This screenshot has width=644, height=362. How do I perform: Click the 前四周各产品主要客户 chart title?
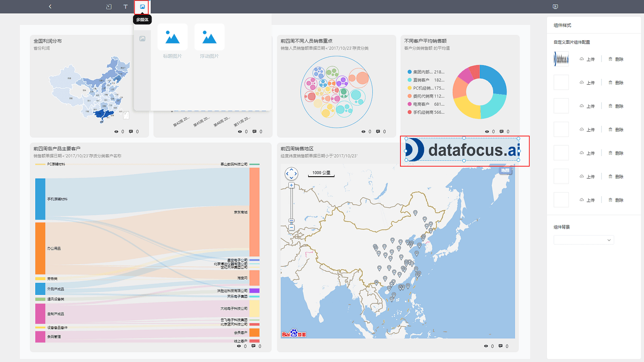click(57, 148)
